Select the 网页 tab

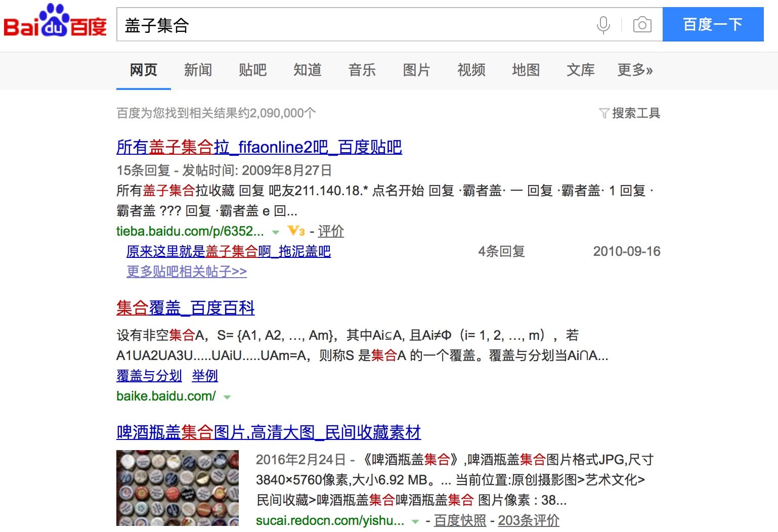(x=144, y=70)
